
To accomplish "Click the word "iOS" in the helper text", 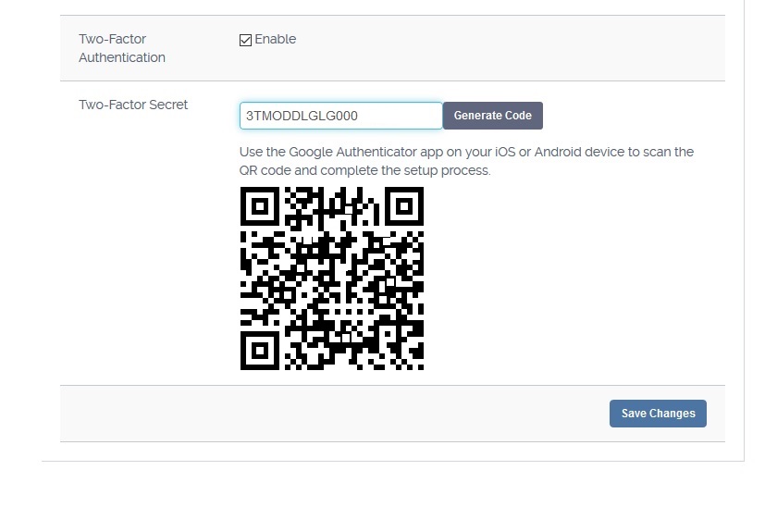I will 505,152.
